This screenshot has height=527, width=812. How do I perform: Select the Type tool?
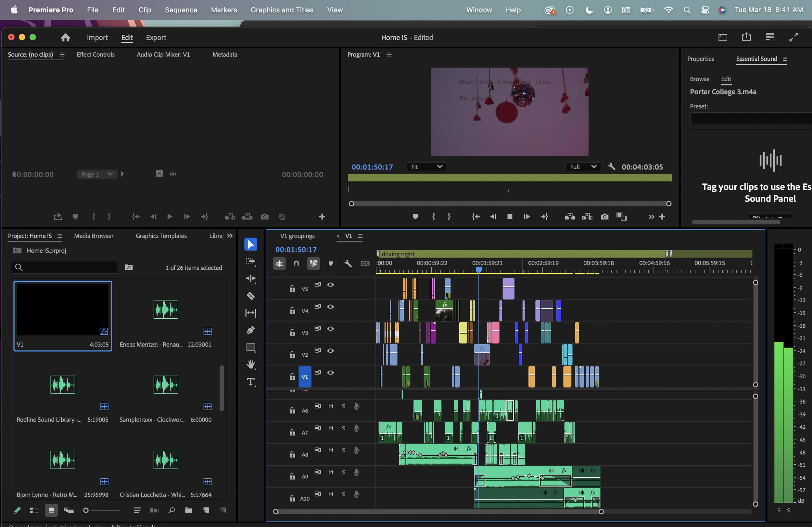click(251, 382)
